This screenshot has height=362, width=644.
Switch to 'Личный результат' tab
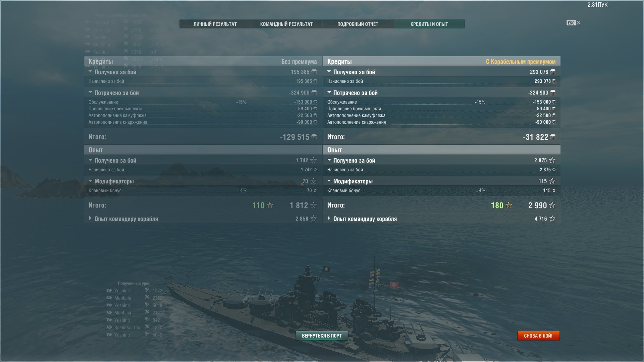(215, 24)
